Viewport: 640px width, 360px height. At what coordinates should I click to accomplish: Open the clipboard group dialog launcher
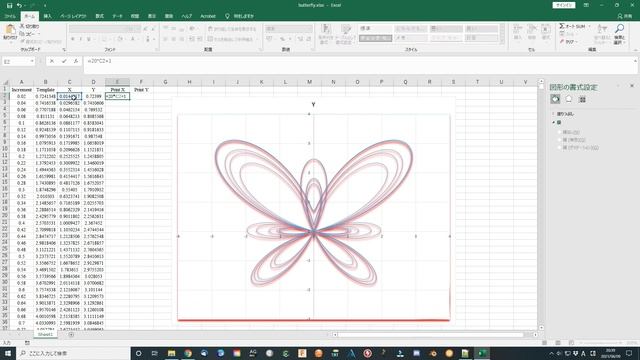coord(64,50)
